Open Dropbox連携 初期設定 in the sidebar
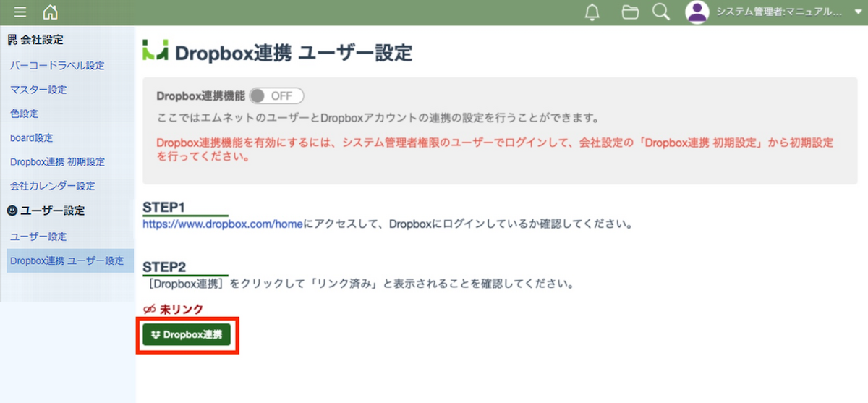The image size is (868, 403). point(58,161)
